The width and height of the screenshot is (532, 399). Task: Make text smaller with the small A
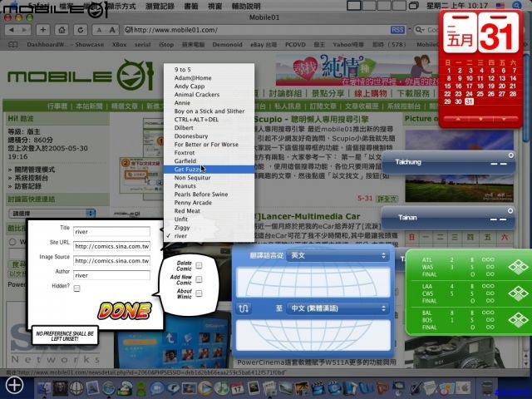[x=99, y=30]
